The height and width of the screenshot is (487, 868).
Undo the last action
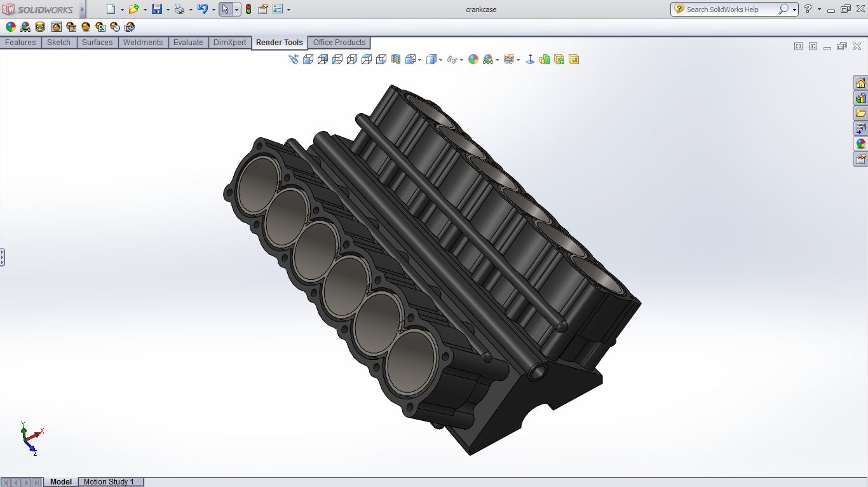click(x=202, y=9)
